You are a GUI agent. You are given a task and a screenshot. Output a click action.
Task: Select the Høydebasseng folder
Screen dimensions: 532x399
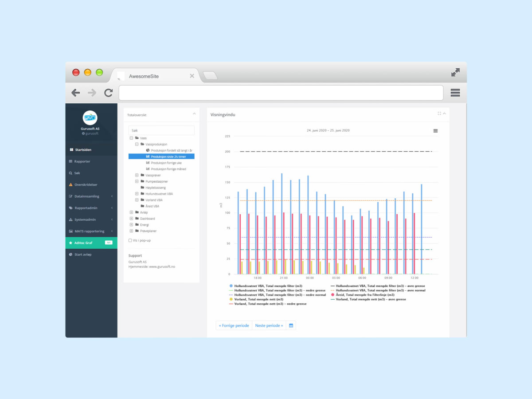point(153,188)
